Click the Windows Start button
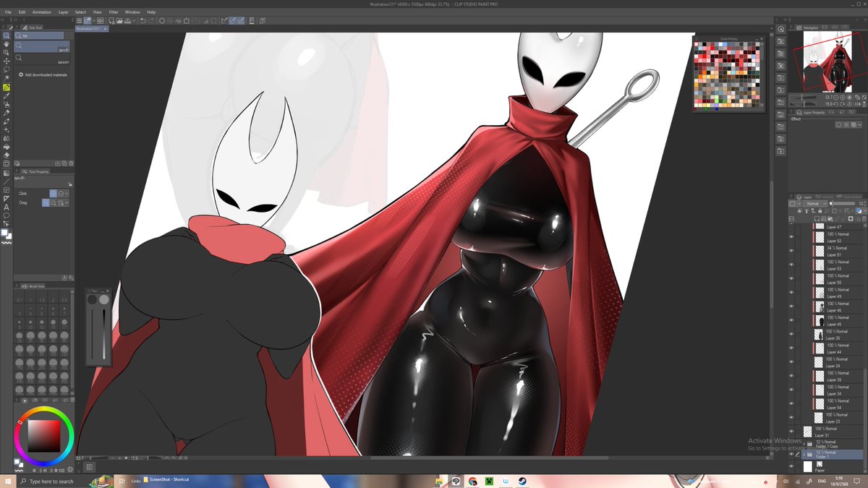Image resolution: width=868 pixels, height=488 pixels. coord(7,481)
